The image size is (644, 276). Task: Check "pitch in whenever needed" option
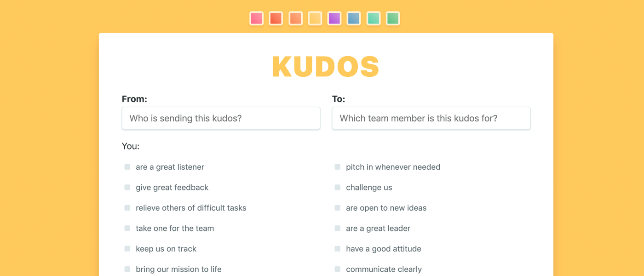click(x=338, y=167)
